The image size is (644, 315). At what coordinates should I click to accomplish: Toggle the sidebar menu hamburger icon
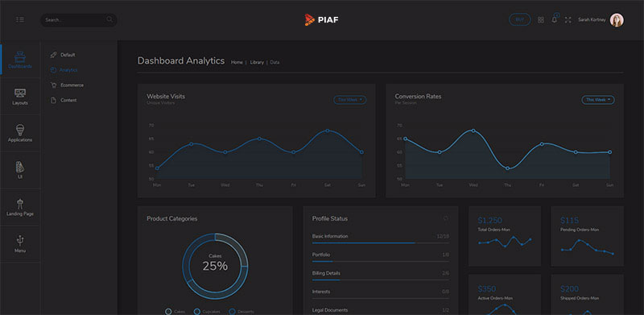click(19, 20)
